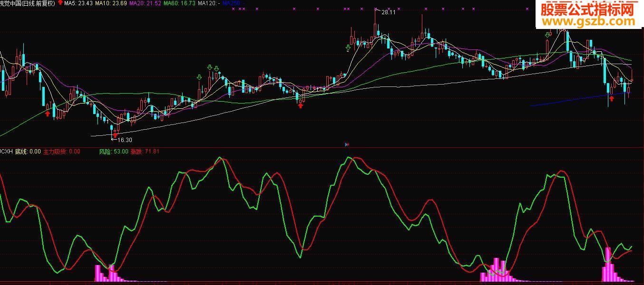Click the small expand marker above indicator pane
The image size is (644, 285).
tap(347, 144)
